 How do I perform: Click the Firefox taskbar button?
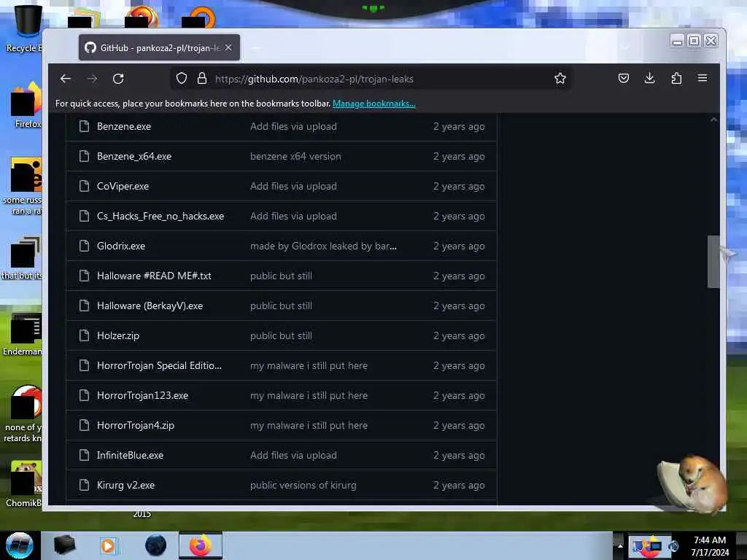[201, 545]
